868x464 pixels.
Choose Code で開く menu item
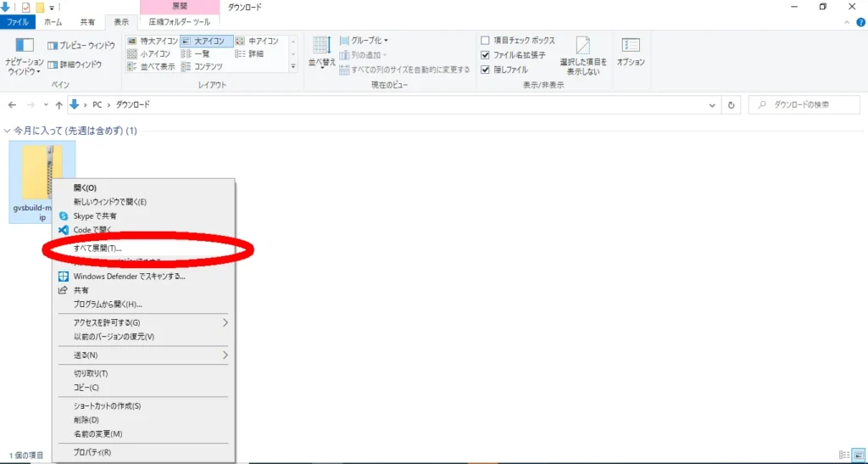[x=143, y=230]
